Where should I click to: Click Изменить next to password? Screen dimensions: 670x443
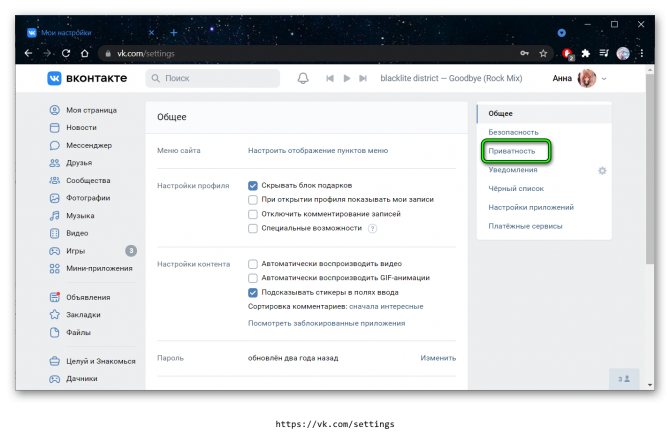[x=438, y=358]
